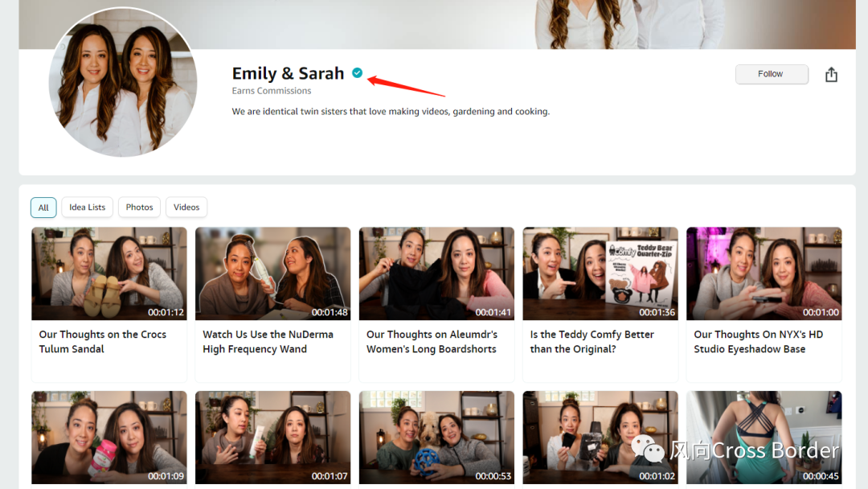
Task: Play the Teddy Comfy video thumbnail
Action: tap(600, 273)
